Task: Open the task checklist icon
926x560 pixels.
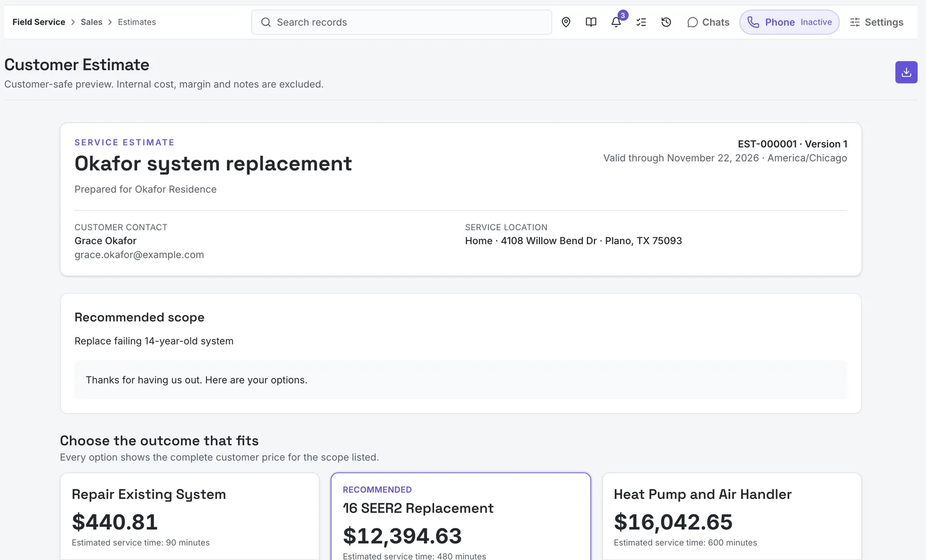Action: click(x=641, y=22)
